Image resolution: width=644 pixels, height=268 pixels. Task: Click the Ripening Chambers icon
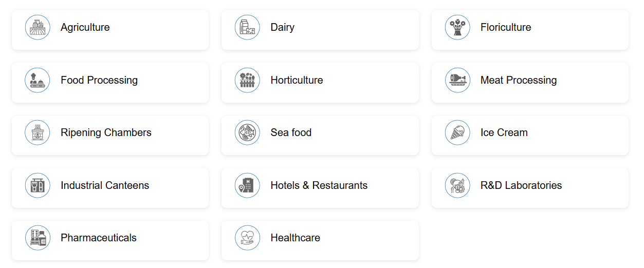tap(38, 133)
